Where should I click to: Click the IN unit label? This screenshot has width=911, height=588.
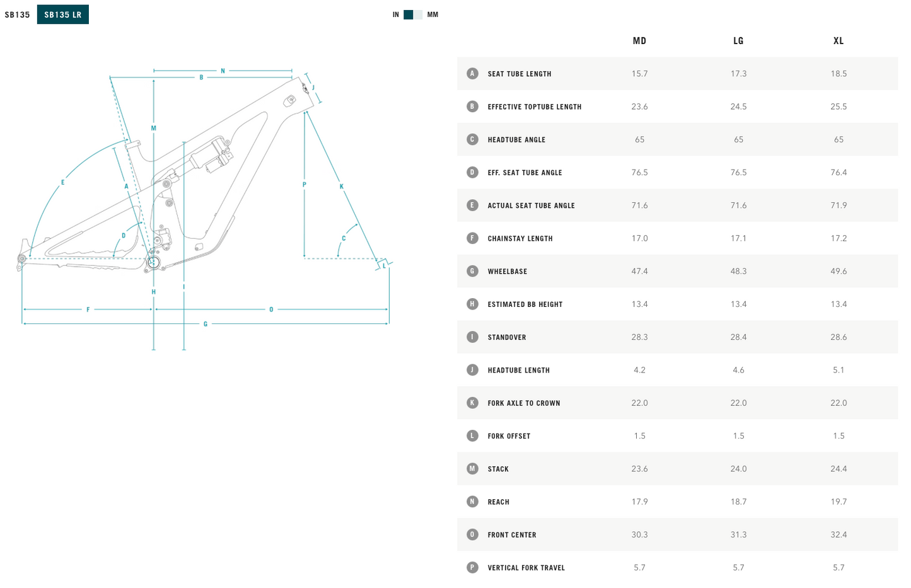pyautogui.click(x=396, y=14)
